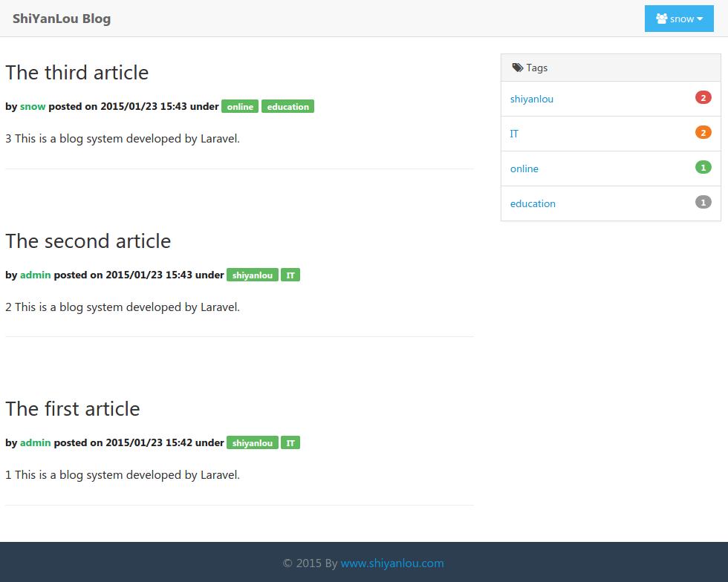Image resolution: width=728 pixels, height=582 pixels.
Task: Click online label on third article
Action: [239, 106]
